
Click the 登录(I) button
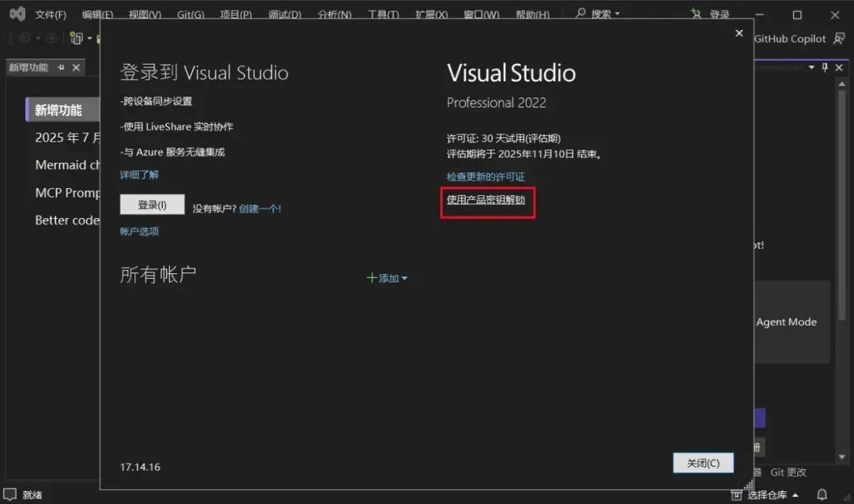pyautogui.click(x=152, y=205)
